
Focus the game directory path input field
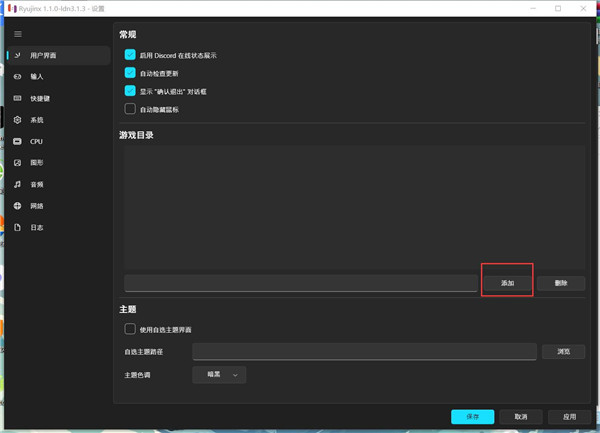[x=300, y=283]
